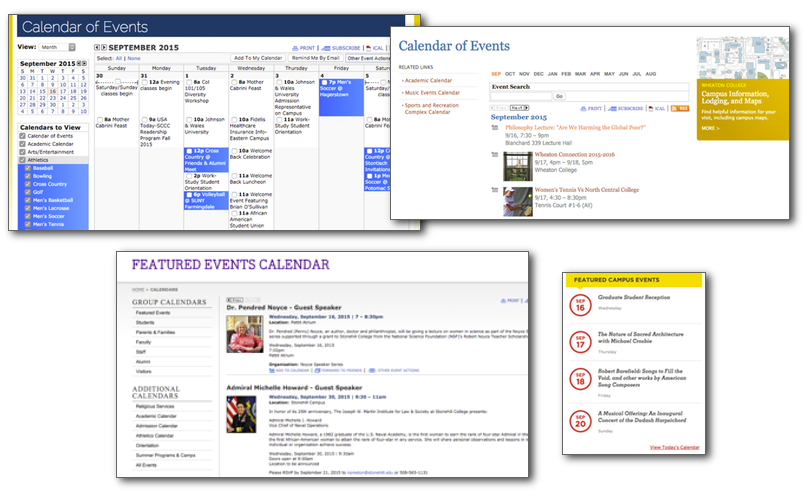Uncheck Cross Country calendar checkbox
The image size is (809, 497).
(x=28, y=184)
